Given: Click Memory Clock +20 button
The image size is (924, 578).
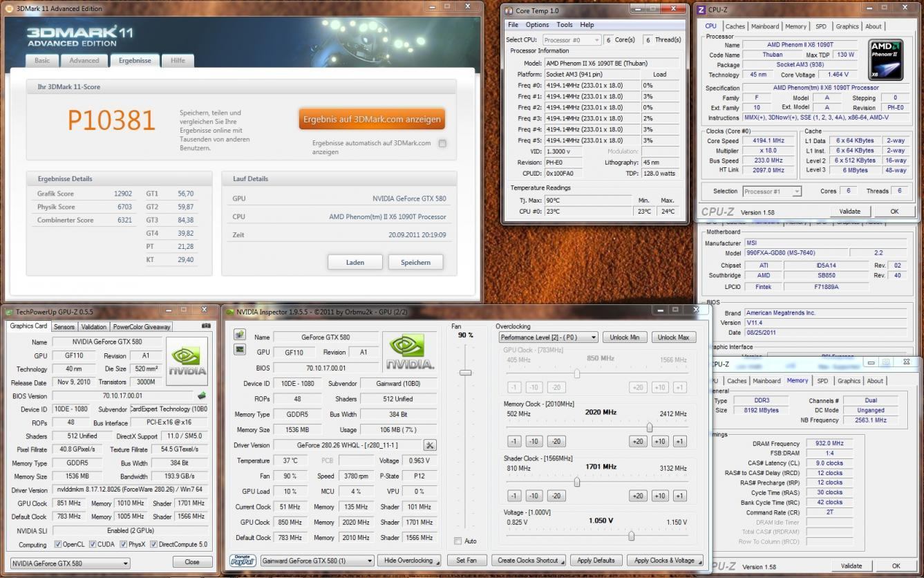Looking at the screenshot, I should (x=637, y=441).
